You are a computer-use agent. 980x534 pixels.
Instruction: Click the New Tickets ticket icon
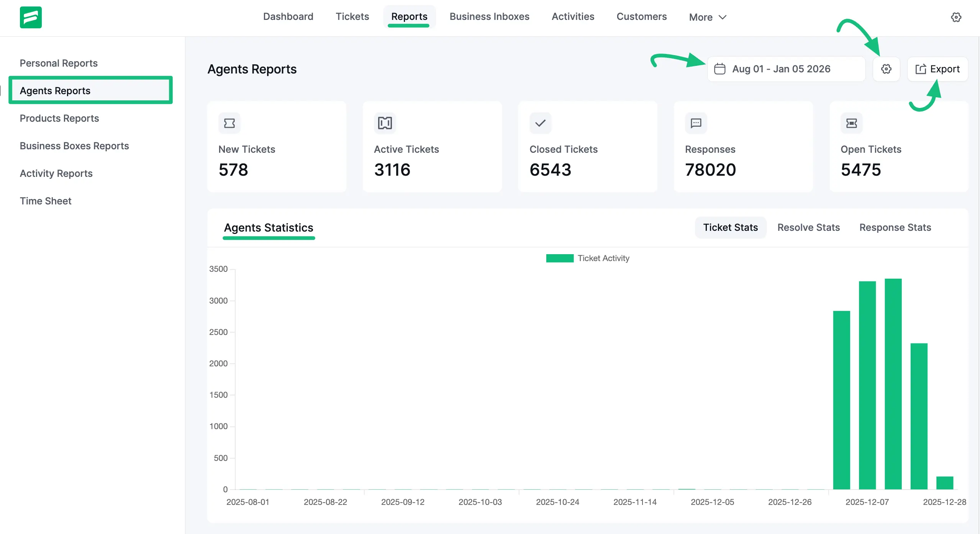pyautogui.click(x=229, y=123)
